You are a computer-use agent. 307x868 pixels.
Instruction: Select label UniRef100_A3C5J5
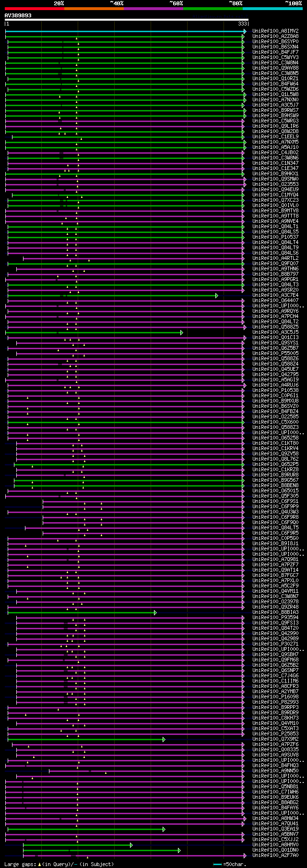(275, 332)
